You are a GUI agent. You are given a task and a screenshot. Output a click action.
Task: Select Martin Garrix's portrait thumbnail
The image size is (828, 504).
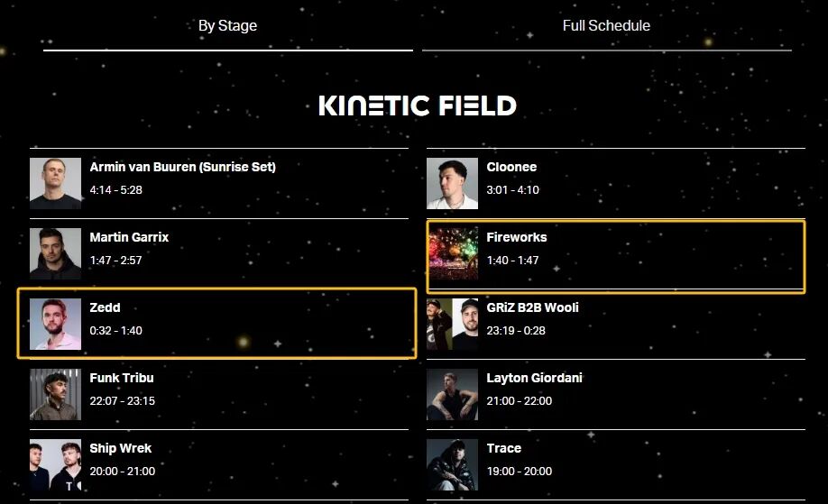point(55,254)
